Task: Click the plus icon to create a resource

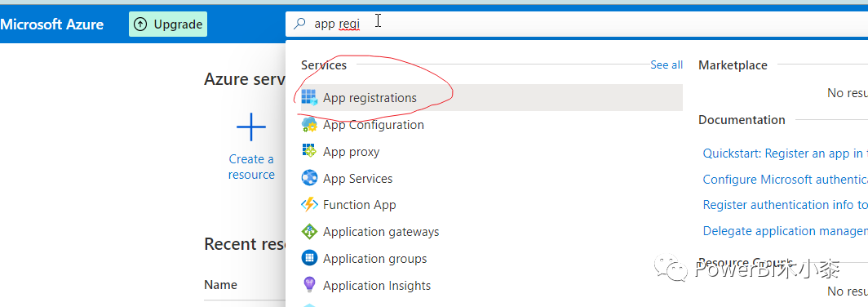Action: point(251,127)
